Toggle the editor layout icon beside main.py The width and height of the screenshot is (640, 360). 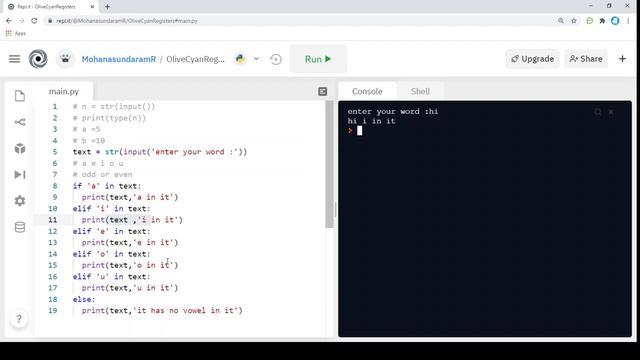pyautogui.click(x=322, y=91)
